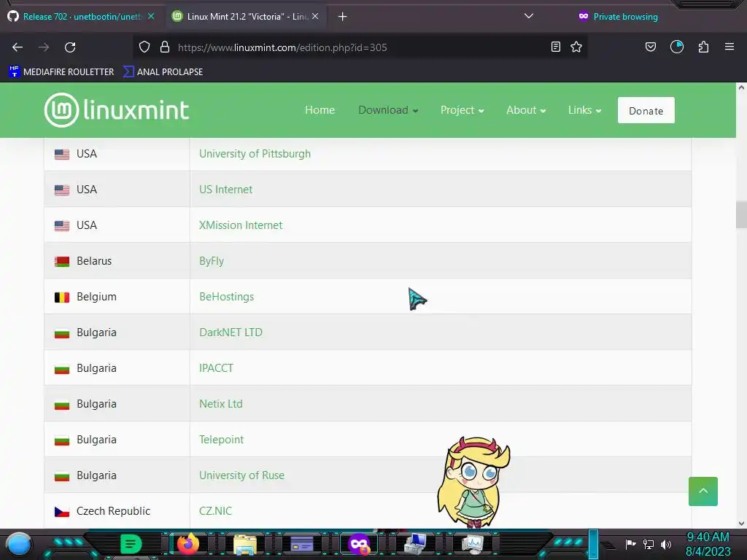Click the Donate button

(646, 111)
